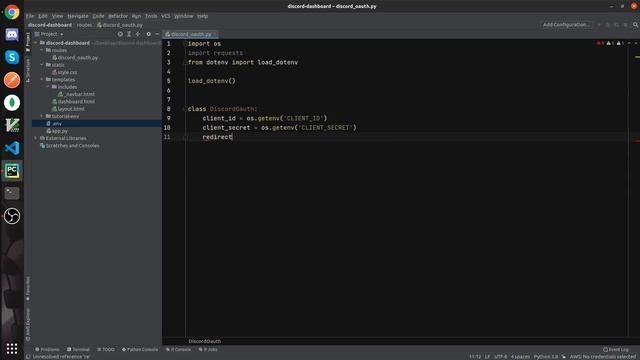
Task: Collapse the static folder
Action: tap(42, 65)
